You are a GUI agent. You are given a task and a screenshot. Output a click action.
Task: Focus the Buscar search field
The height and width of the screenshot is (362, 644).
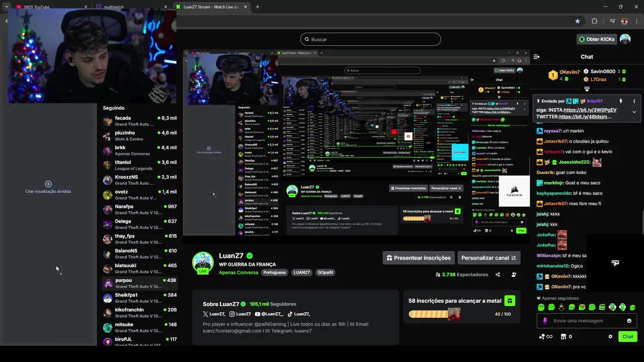coord(370,39)
